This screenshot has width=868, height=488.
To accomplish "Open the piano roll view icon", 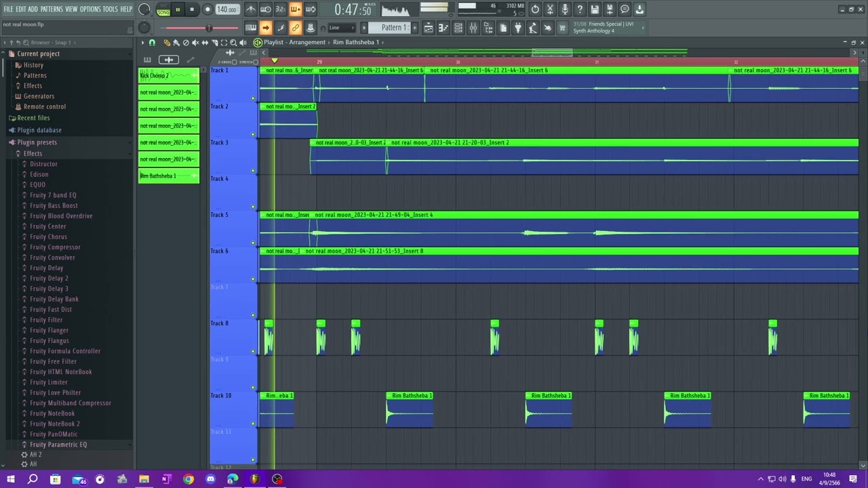I will pyautogui.click(x=443, y=28).
